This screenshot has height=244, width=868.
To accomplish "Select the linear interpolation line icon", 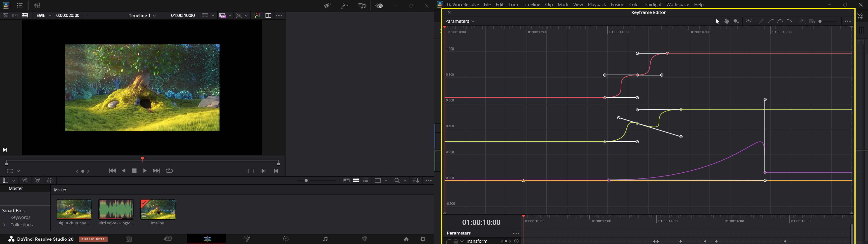I will (x=761, y=21).
